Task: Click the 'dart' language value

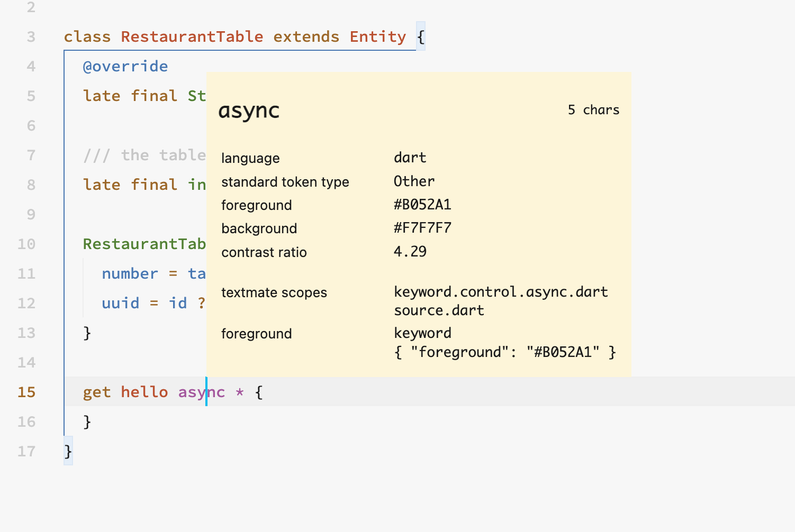Action: pyautogui.click(x=410, y=158)
